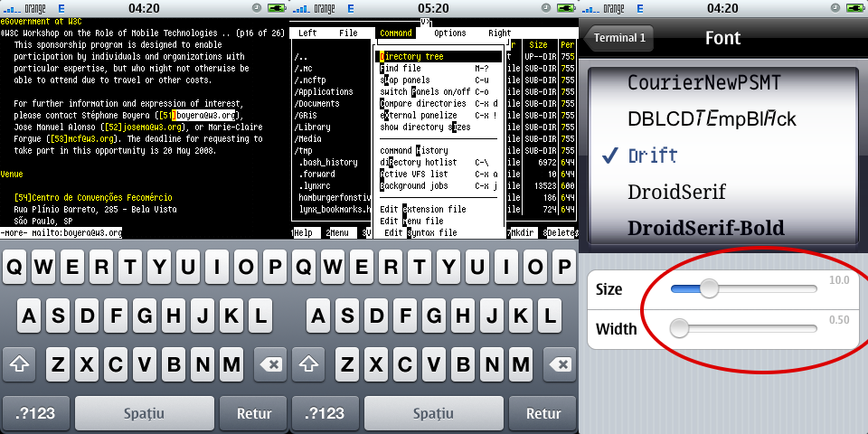Choose Compare directories menu entry

(x=439, y=103)
